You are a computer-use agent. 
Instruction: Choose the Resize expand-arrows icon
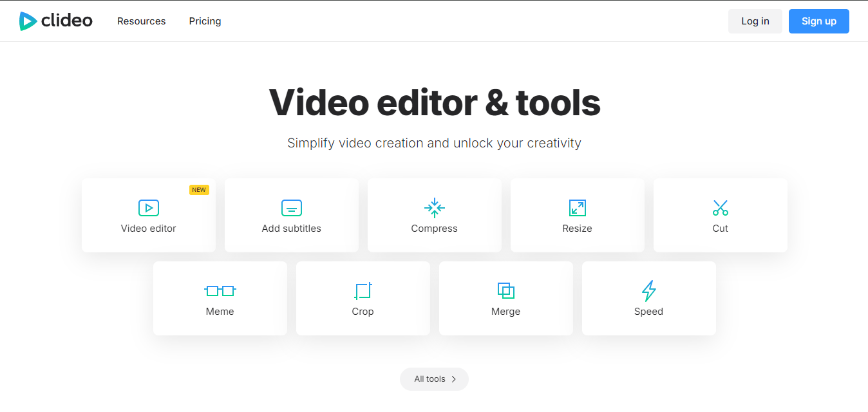tap(578, 208)
